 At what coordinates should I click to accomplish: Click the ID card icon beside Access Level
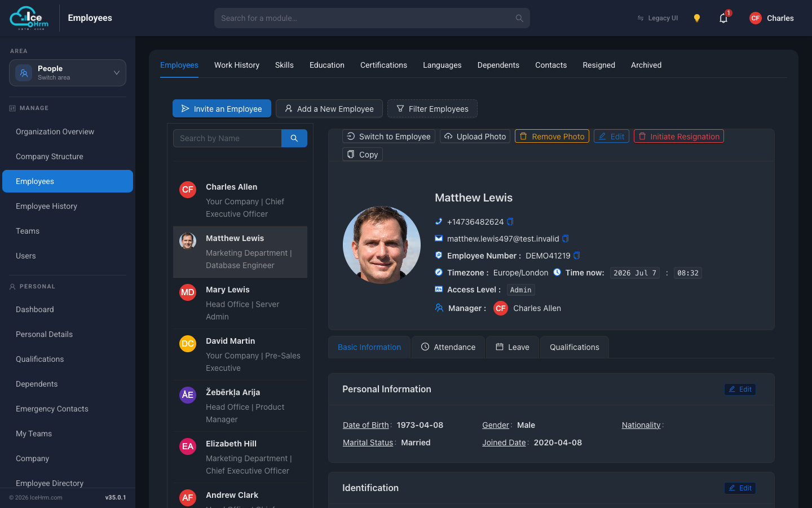pos(439,290)
